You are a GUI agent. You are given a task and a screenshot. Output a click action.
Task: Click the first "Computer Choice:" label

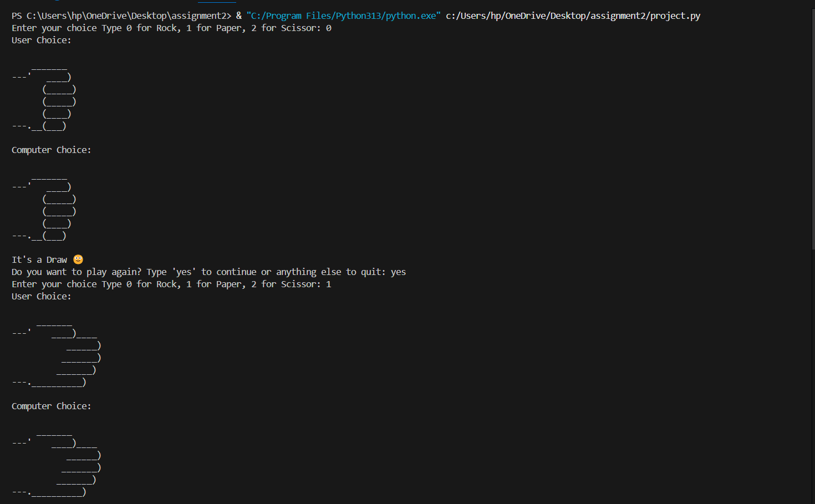52,150
